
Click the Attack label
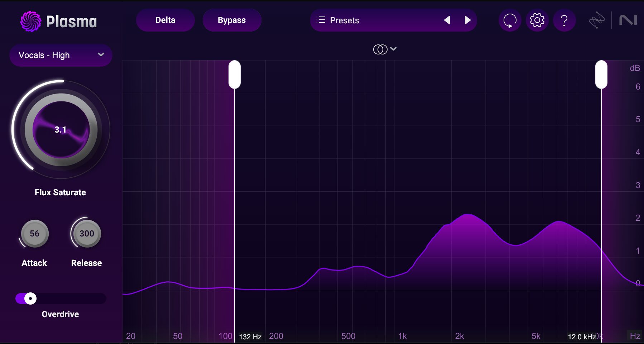tap(34, 263)
